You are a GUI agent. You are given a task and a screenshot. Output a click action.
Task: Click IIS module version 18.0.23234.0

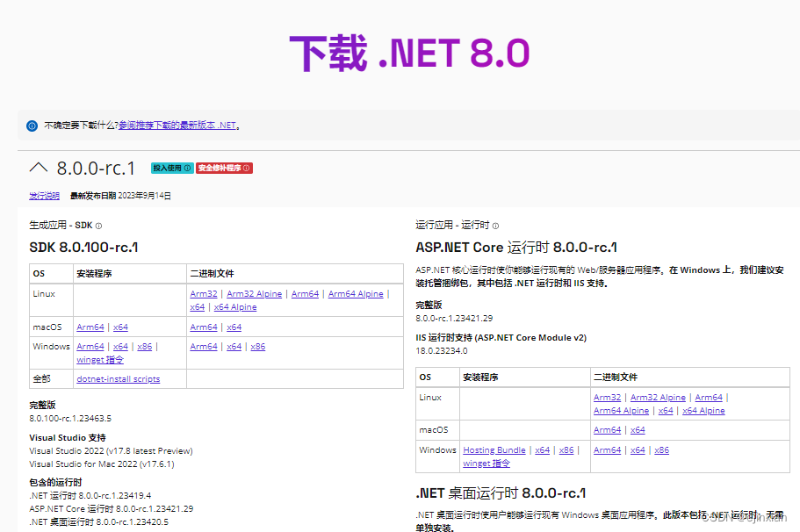pos(442,351)
